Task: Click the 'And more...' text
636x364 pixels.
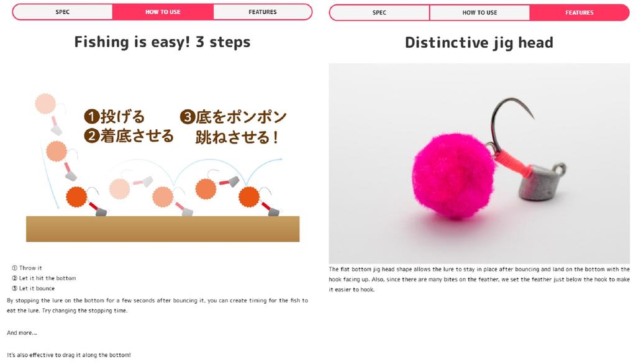Action: click(22, 333)
